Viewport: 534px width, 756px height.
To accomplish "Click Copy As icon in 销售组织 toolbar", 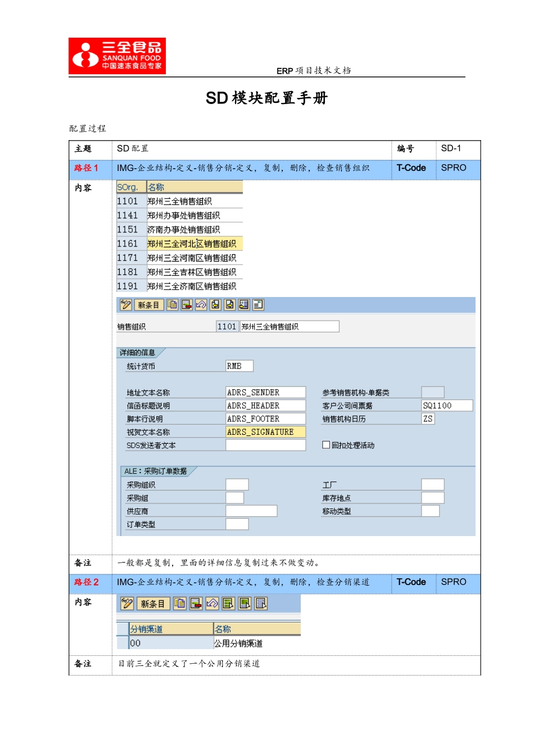I will coord(172,305).
